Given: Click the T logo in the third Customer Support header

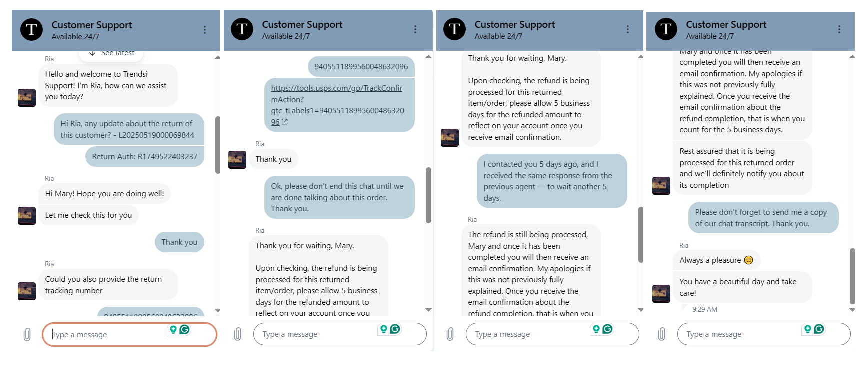Looking at the screenshot, I should coord(454,29).
